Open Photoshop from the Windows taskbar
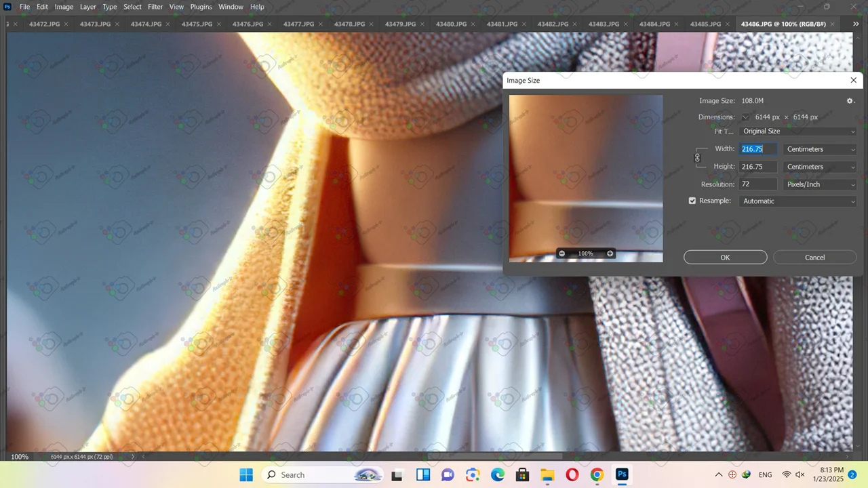 pos(622,474)
